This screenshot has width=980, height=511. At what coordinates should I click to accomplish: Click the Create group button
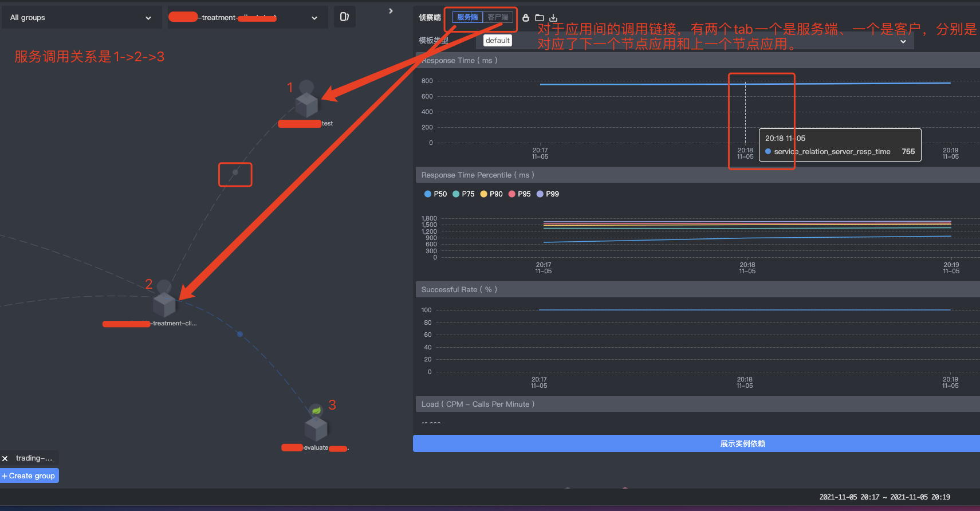pos(29,475)
